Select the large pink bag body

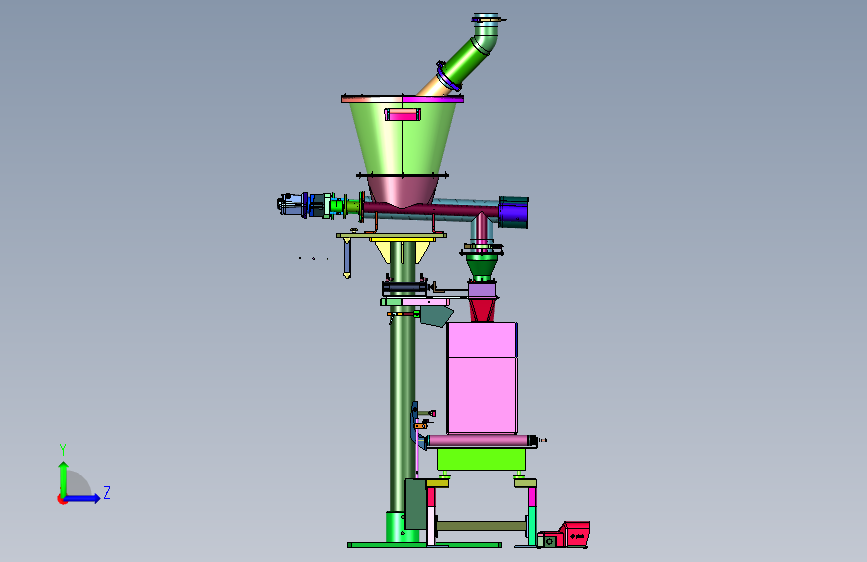tap(482, 378)
